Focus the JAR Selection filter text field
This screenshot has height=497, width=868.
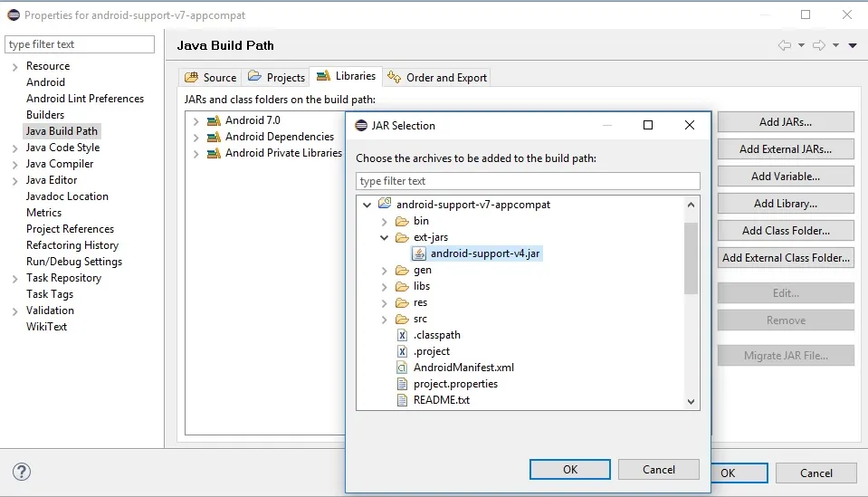tap(528, 181)
